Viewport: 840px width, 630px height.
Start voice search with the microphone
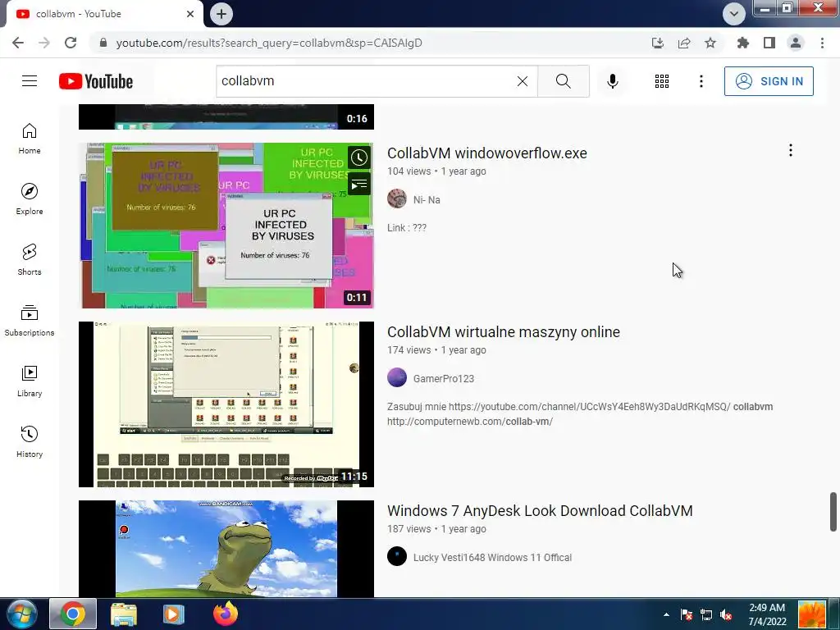coord(612,81)
